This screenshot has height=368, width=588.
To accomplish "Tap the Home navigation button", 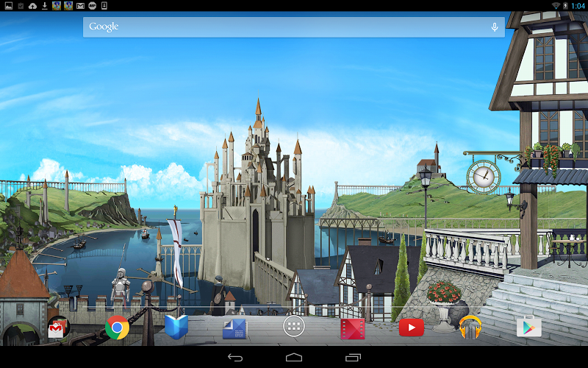I will 294,357.
